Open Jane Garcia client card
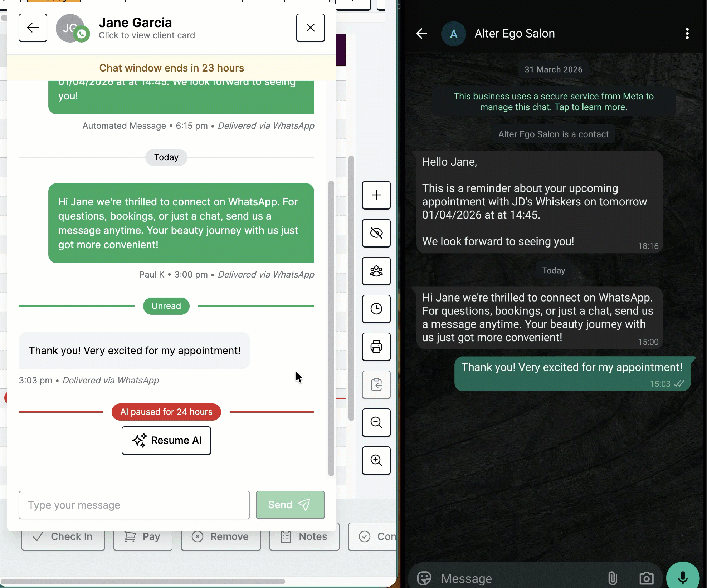707x588 pixels. (147, 35)
